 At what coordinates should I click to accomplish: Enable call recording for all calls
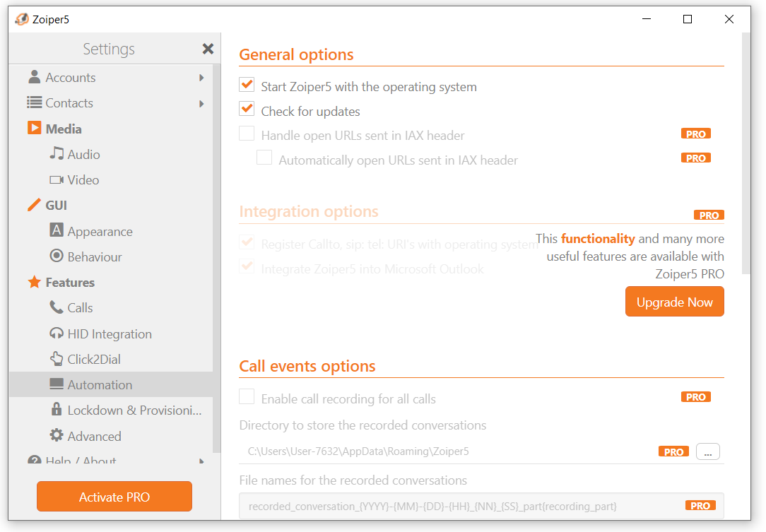[247, 396]
